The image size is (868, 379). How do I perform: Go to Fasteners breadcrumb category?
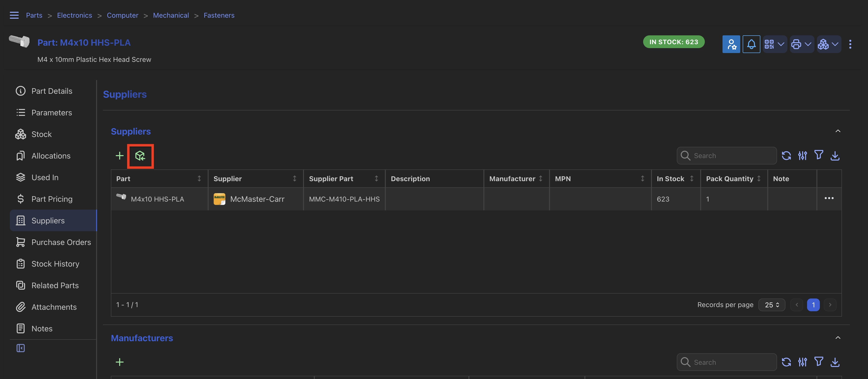pyautogui.click(x=219, y=15)
